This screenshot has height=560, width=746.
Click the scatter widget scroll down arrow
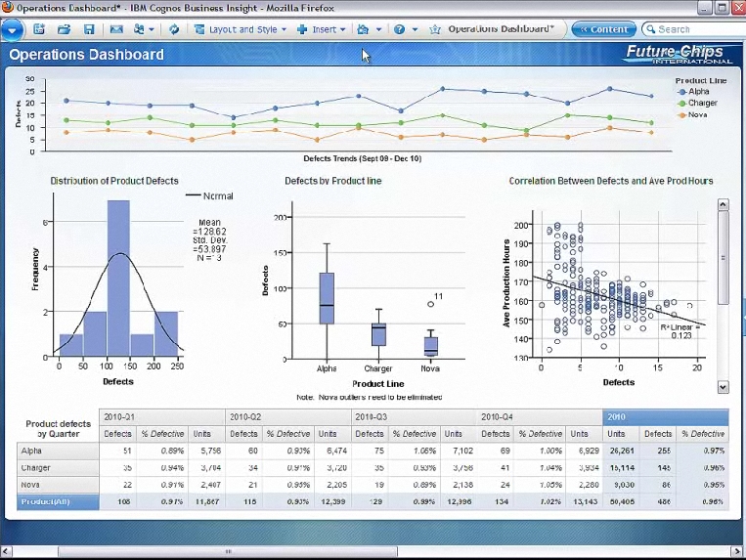pyautogui.click(x=723, y=387)
